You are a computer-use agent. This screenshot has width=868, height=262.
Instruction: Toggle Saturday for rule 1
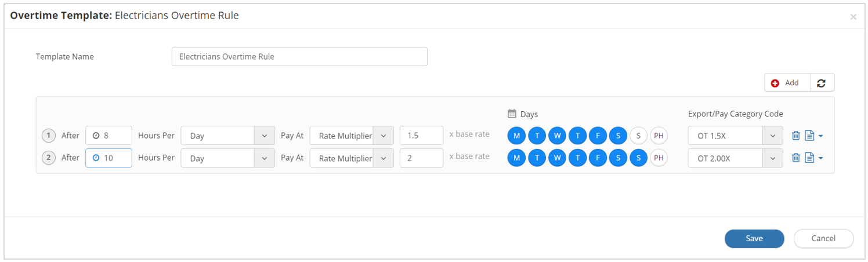point(618,136)
